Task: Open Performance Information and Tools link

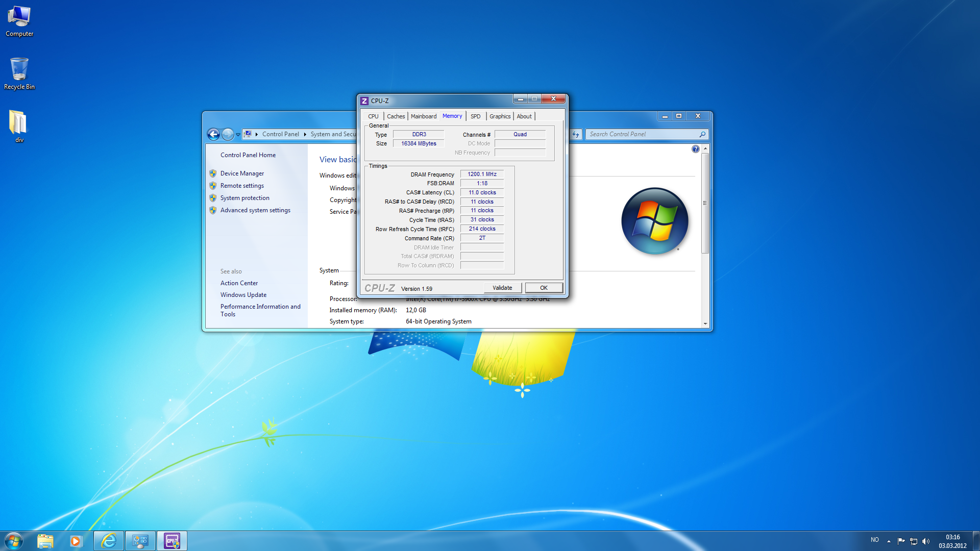Action: point(260,310)
